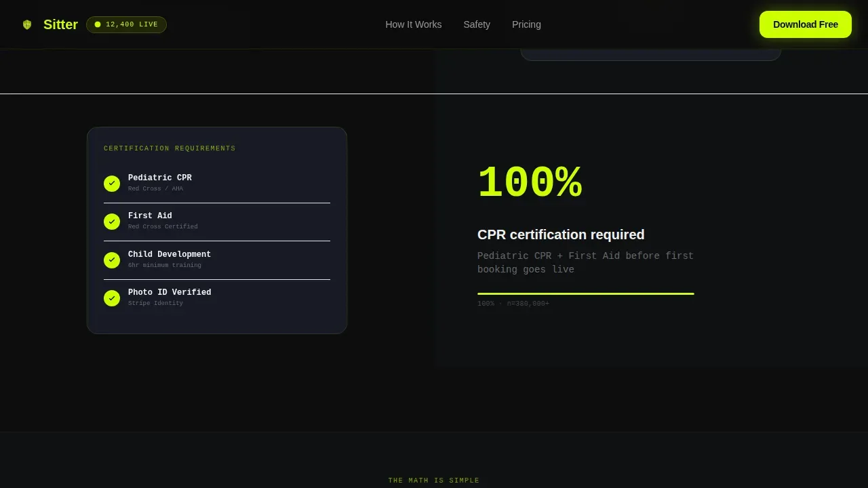The width and height of the screenshot is (868, 488).
Task: Click the Red Cross Certified subtitle
Action: 163,227
